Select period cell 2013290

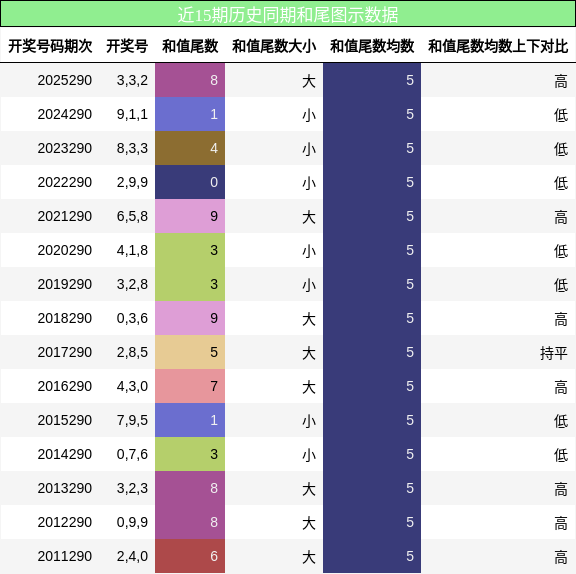tap(65, 488)
